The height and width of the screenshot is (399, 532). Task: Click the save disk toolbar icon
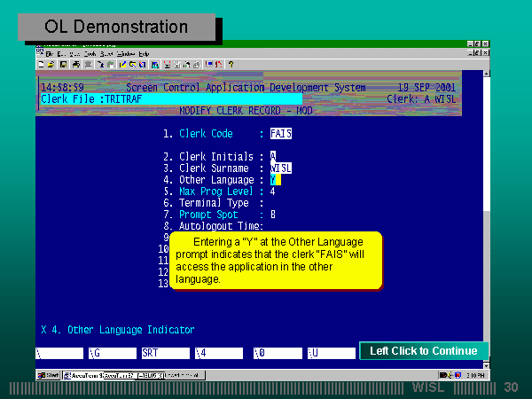tap(62, 64)
